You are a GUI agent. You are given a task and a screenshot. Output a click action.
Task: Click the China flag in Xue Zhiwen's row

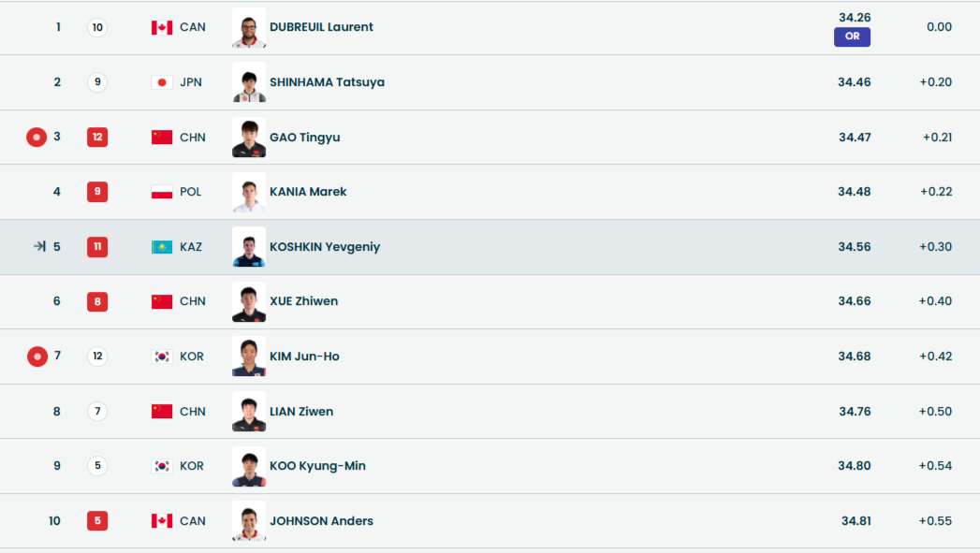(x=162, y=301)
